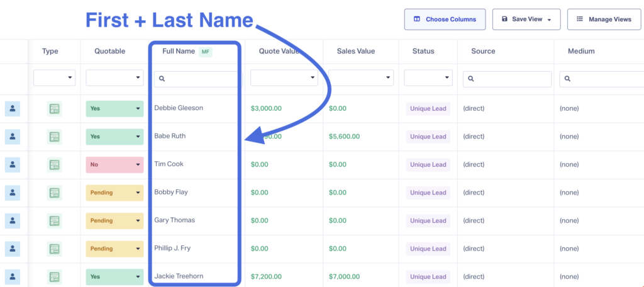Click the Full Name column header
644x287 pixels.
[179, 52]
